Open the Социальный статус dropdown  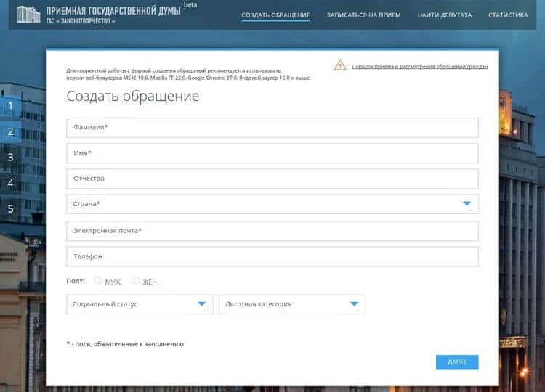tap(140, 304)
